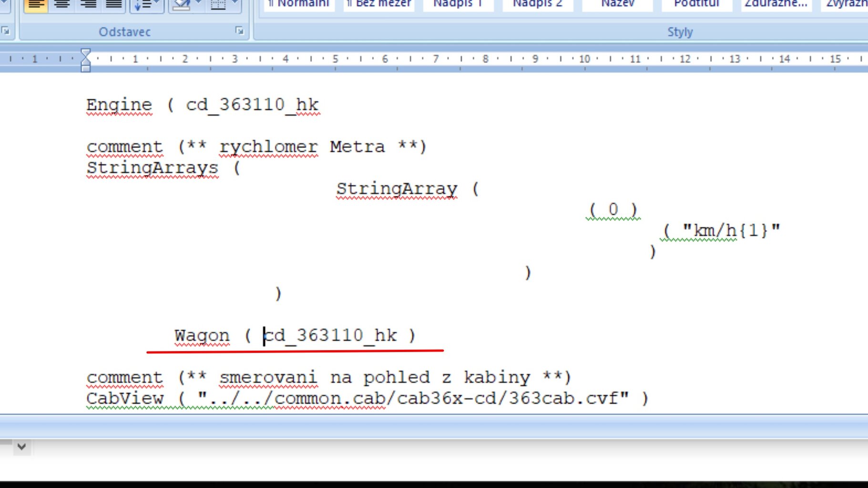Open the Odstavec dialog launcher
The height and width of the screenshot is (488, 868).
pos(239,31)
